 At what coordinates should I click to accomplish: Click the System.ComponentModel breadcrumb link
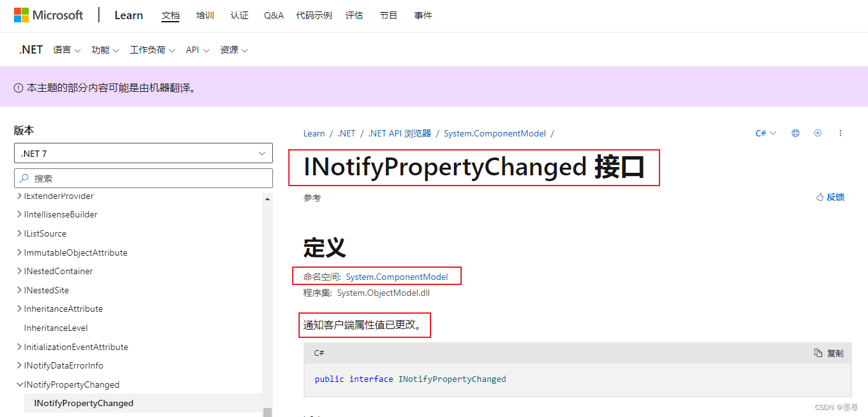494,133
